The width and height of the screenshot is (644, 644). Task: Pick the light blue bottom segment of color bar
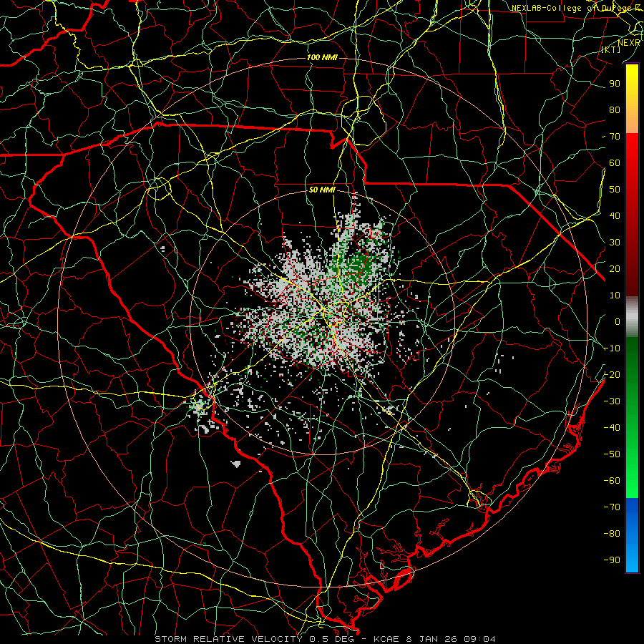point(632,557)
